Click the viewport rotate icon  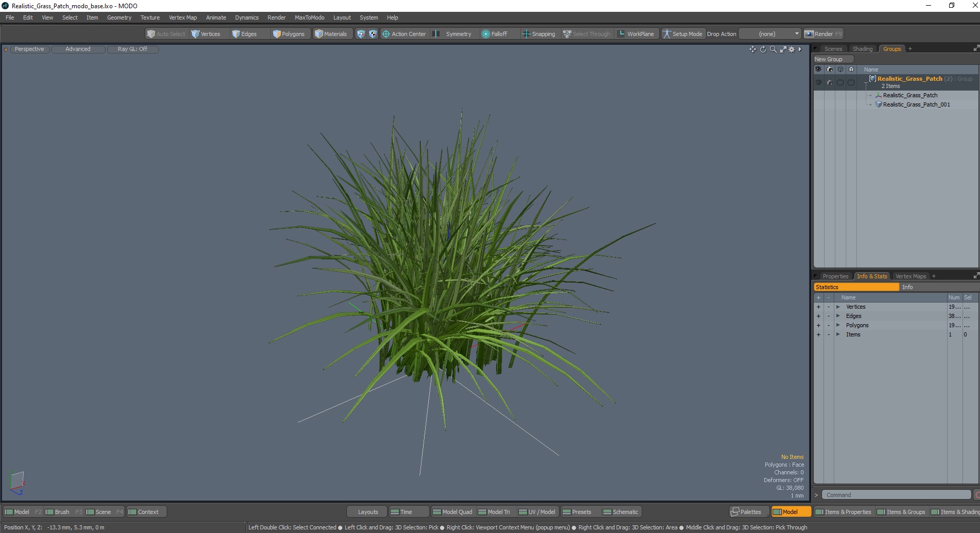[x=763, y=49]
